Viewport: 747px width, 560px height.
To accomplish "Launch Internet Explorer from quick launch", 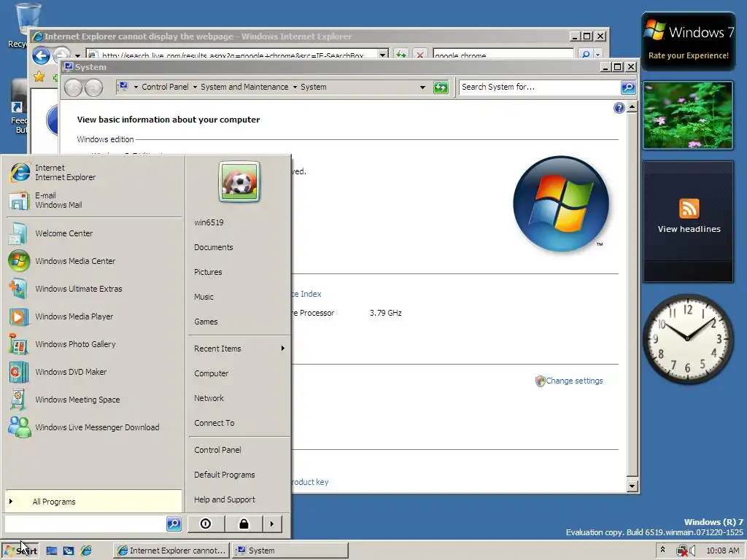I will [x=86, y=551].
